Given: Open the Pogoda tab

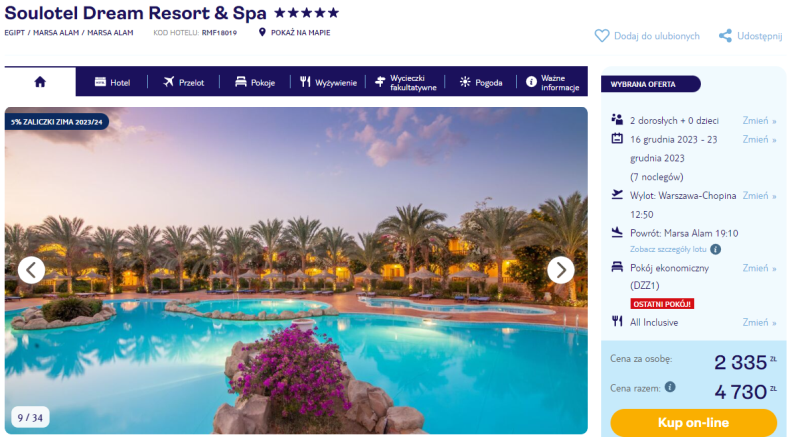Looking at the screenshot, I should (x=481, y=82).
